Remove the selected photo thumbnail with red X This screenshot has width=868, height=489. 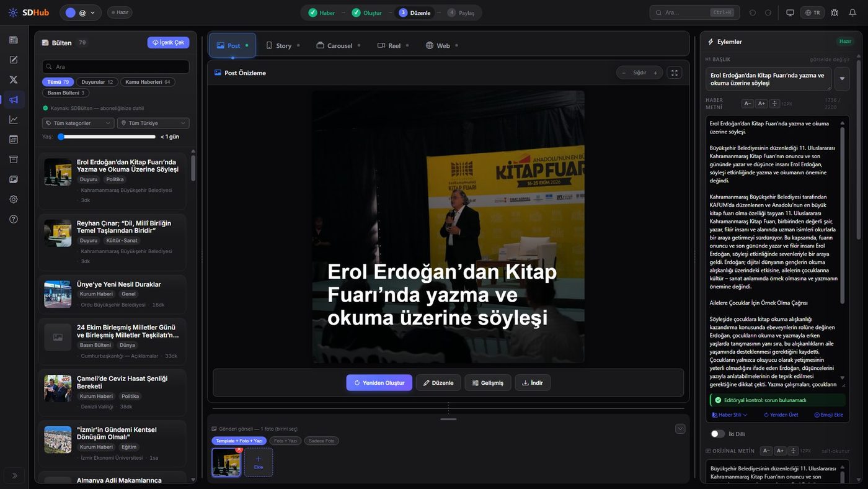click(x=239, y=449)
